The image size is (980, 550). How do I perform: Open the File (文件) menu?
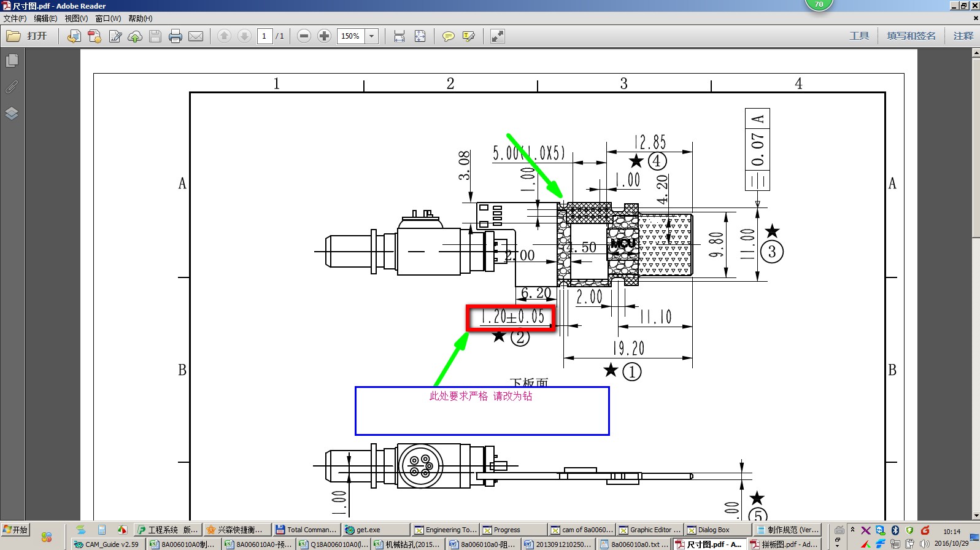point(15,18)
